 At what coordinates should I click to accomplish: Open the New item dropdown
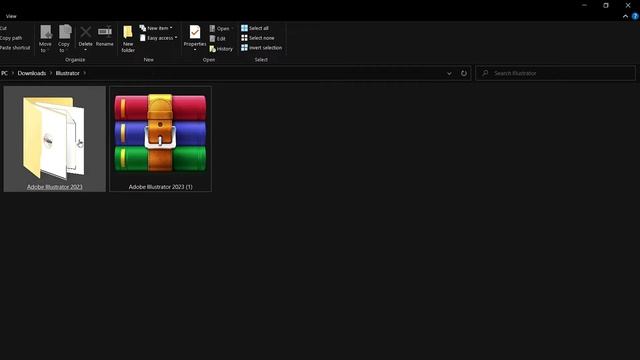156,28
